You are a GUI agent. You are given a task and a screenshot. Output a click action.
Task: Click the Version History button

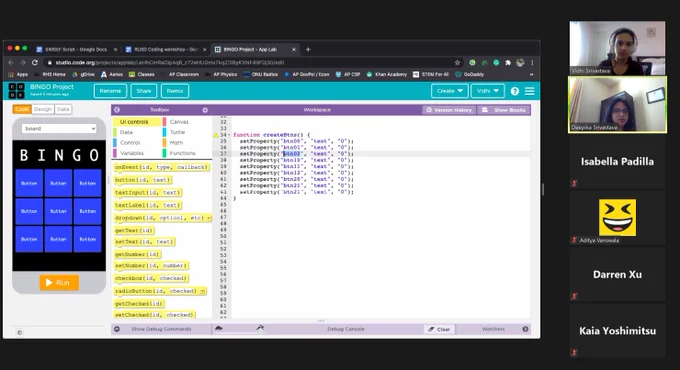pyautogui.click(x=449, y=110)
